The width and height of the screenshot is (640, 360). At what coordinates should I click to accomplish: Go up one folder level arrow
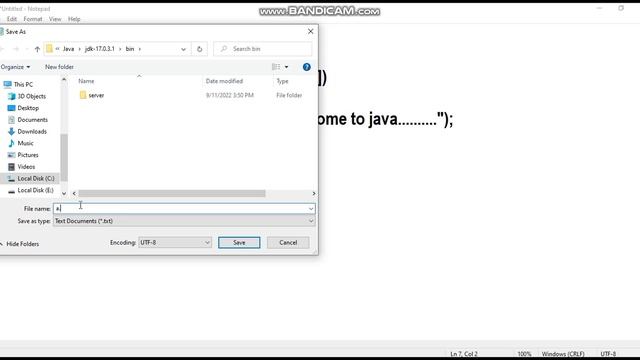pos(37,49)
